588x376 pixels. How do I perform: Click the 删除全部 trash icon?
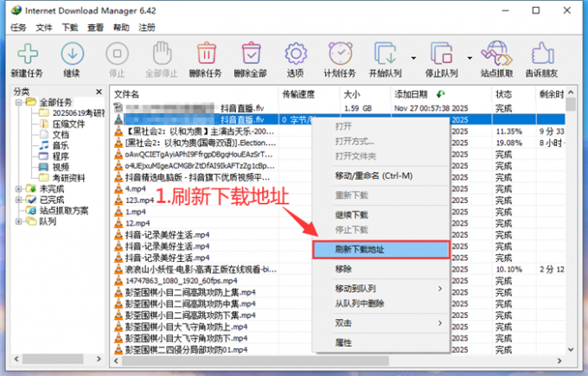(x=251, y=53)
